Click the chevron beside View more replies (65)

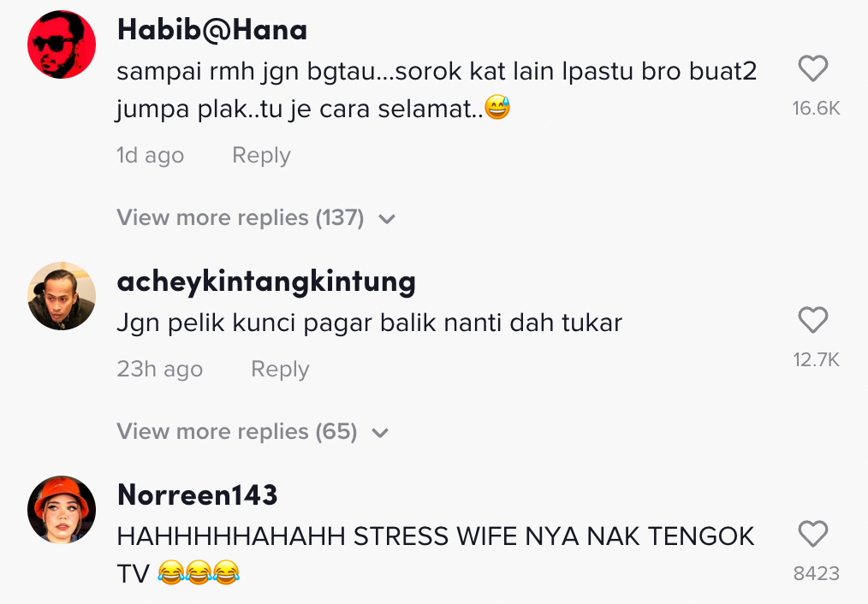click(380, 433)
